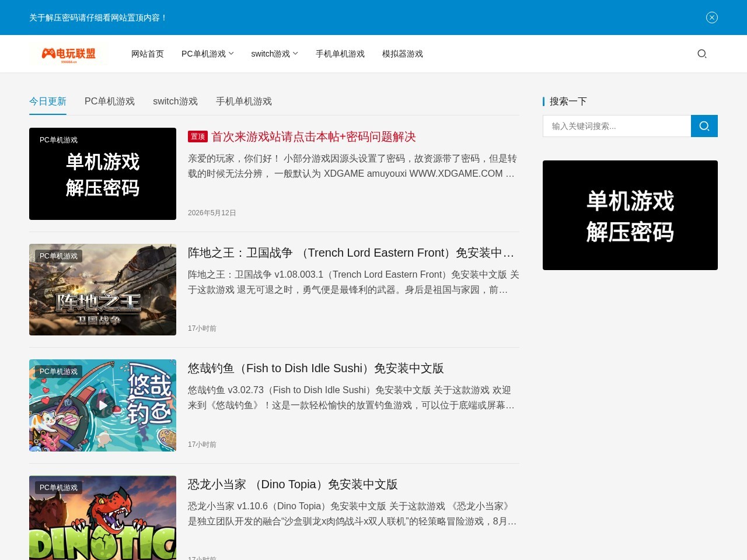Screen dimensions: 747x560
Task: Switch to the switch游戏 tab
Action: [175, 101]
